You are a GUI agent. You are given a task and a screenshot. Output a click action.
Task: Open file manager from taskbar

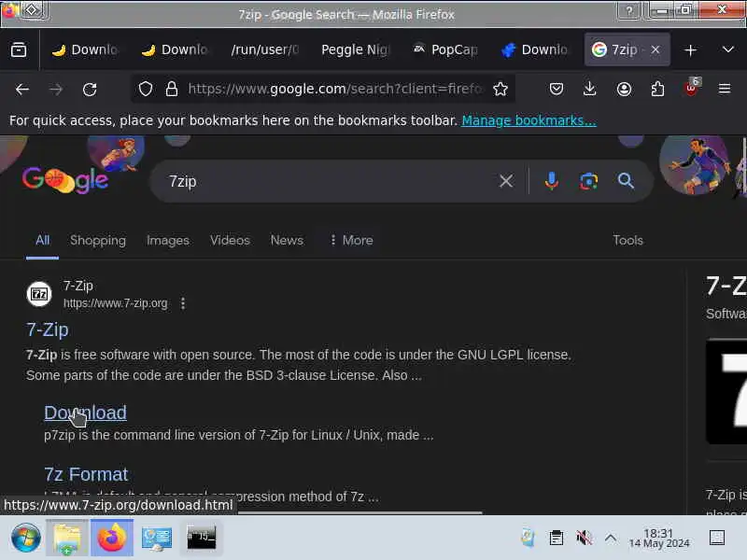pyautogui.click(x=67, y=538)
